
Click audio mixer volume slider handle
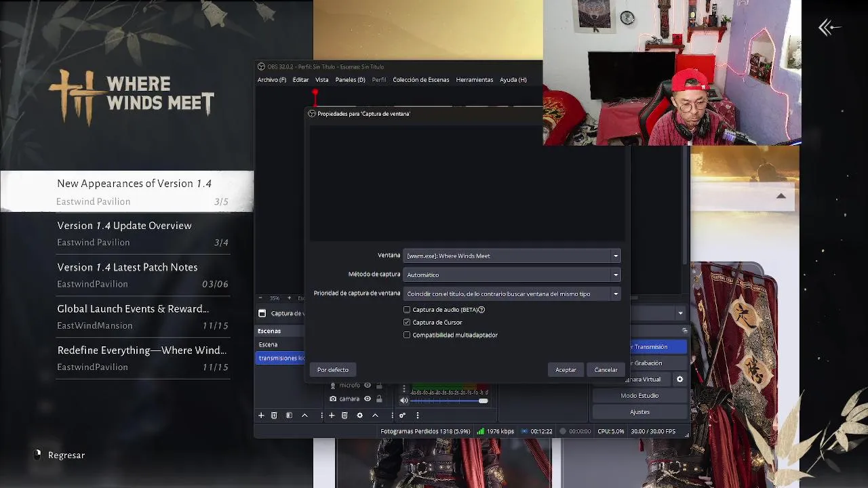tap(483, 401)
